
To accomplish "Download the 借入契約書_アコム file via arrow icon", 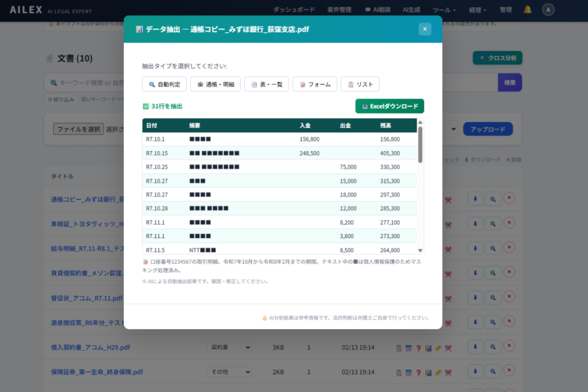I will click(x=475, y=347).
